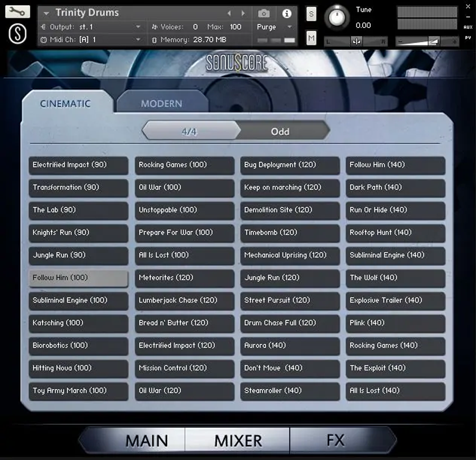Viewport: 476px width, 460px height.
Task: Load the Knights' Run (90) preset
Action: pos(79,233)
